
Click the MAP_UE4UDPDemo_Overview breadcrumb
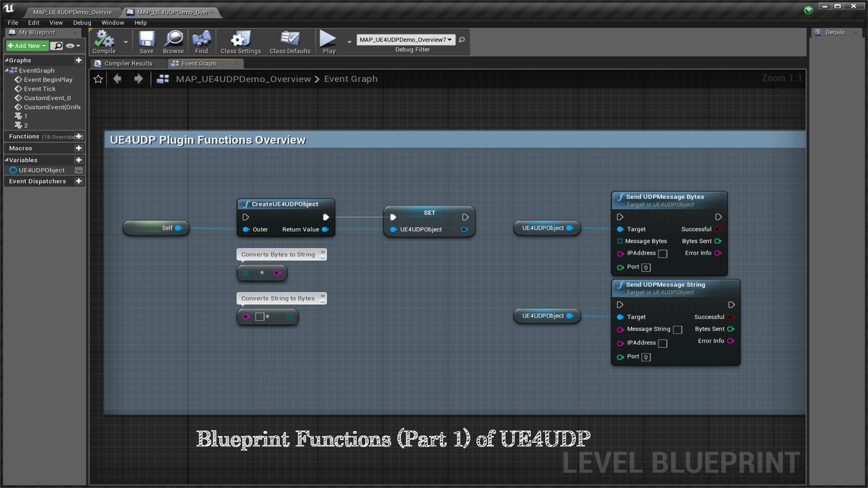tap(242, 79)
